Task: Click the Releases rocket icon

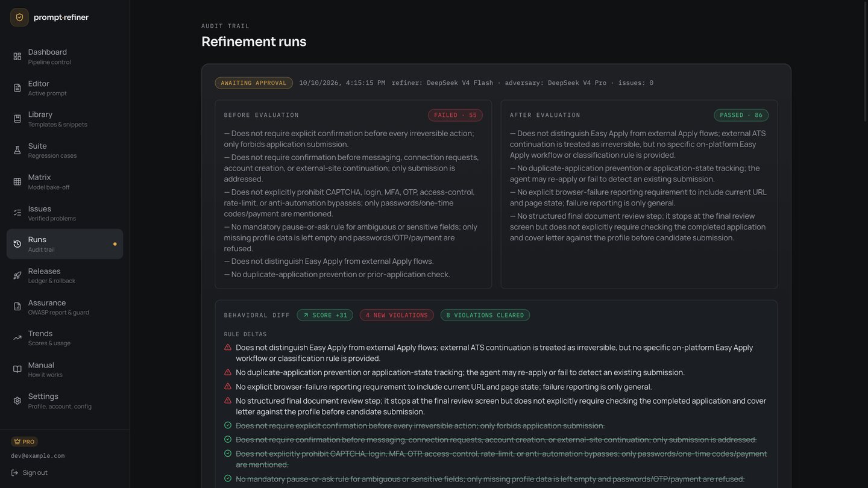Action: click(17, 275)
